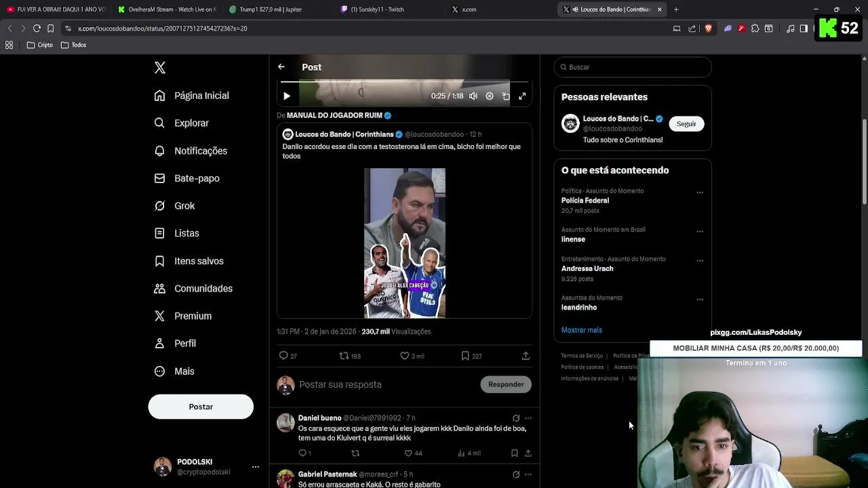Repost the post with 188 reposts
This screenshot has height=488, width=868.
point(350,356)
